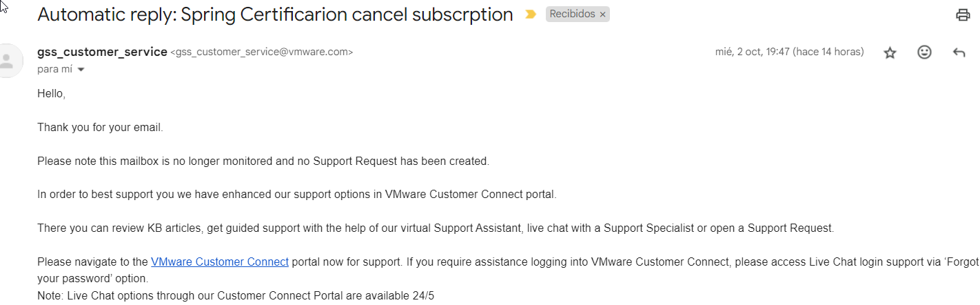Expand recipient details arrow beside 'para mí'

coord(81,70)
